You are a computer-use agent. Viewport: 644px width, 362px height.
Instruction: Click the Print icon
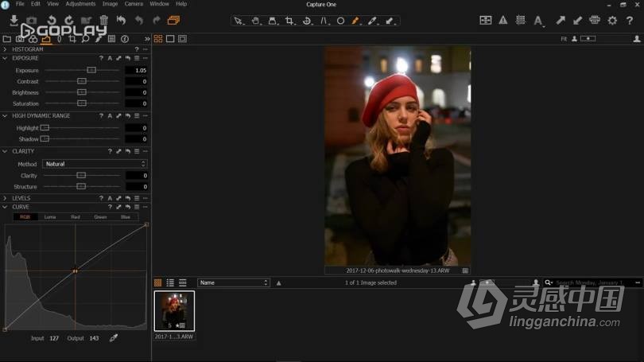[594, 20]
